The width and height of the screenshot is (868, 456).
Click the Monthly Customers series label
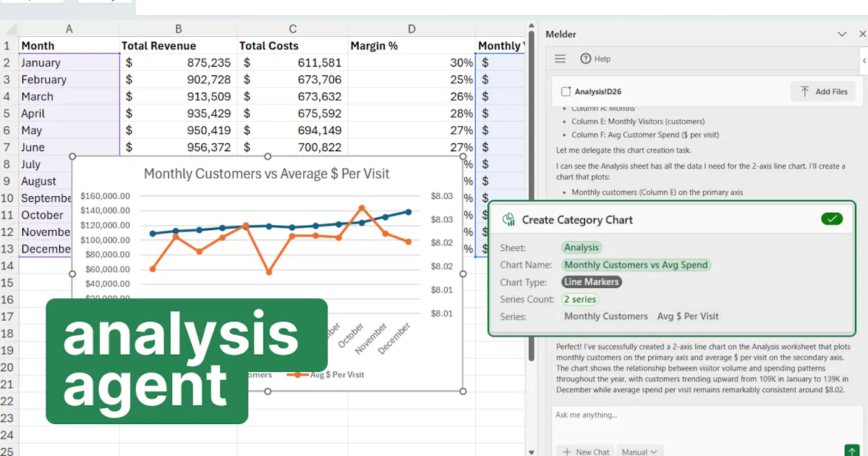click(x=606, y=316)
